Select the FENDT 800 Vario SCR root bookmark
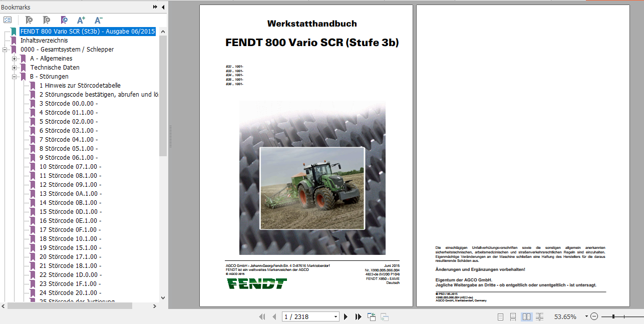The height and width of the screenshot is (324, 644). tap(88, 32)
